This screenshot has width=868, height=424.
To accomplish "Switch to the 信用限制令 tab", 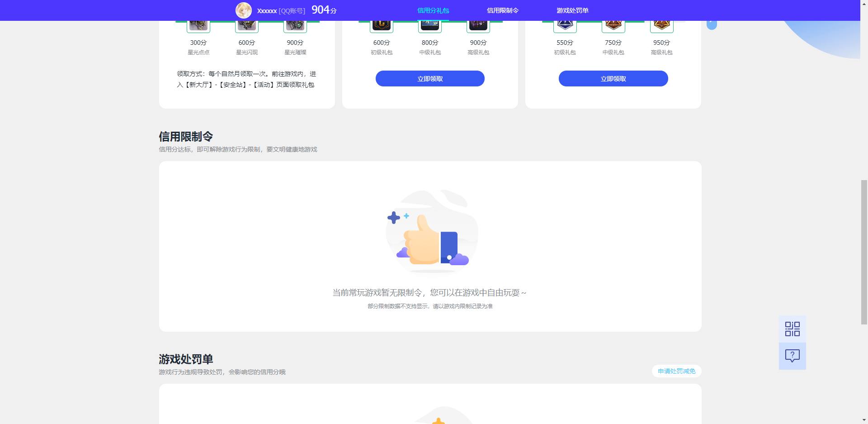I will coord(503,10).
